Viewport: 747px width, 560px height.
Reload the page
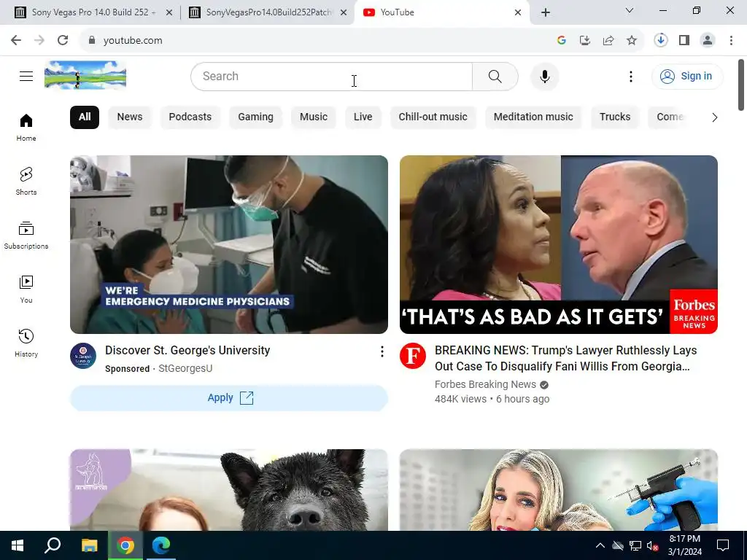point(63,41)
